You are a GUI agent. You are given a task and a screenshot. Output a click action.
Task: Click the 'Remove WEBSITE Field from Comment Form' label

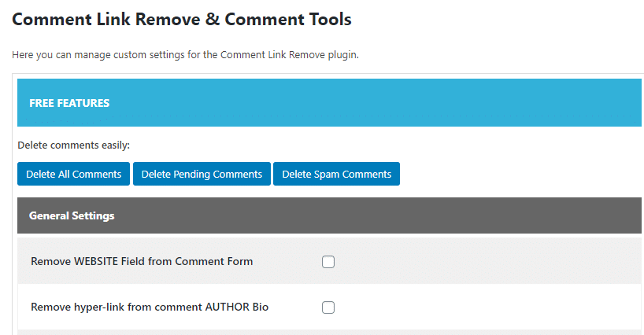[x=142, y=261]
